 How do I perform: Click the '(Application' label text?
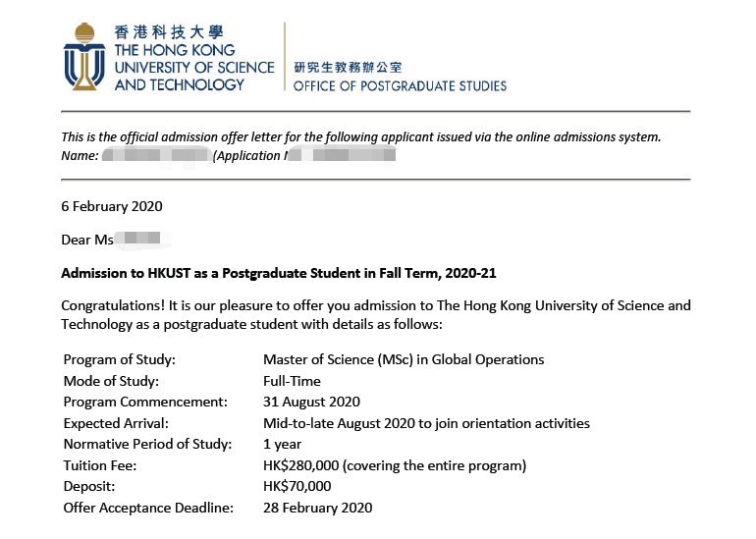[x=246, y=156]
